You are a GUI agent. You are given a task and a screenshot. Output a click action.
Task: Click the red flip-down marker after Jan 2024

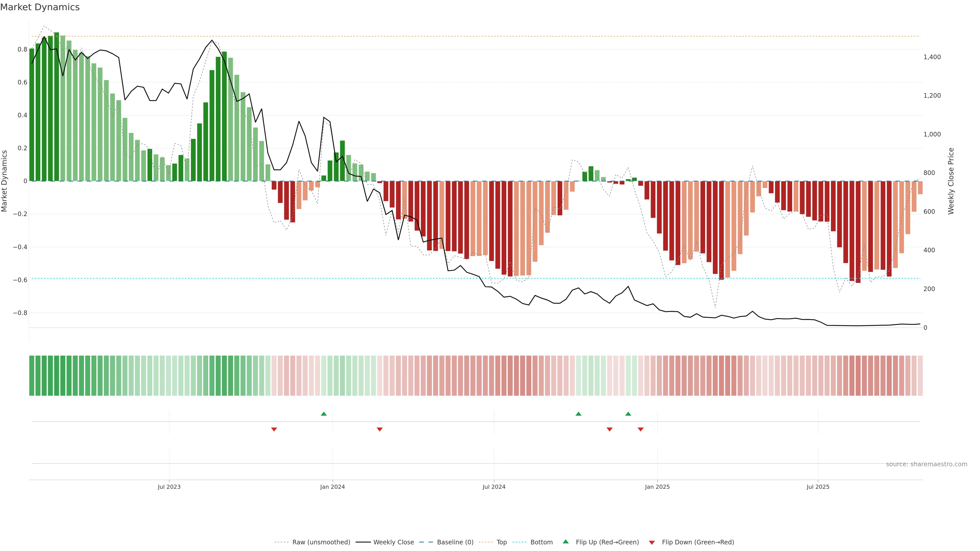click(x=380, y=429)
